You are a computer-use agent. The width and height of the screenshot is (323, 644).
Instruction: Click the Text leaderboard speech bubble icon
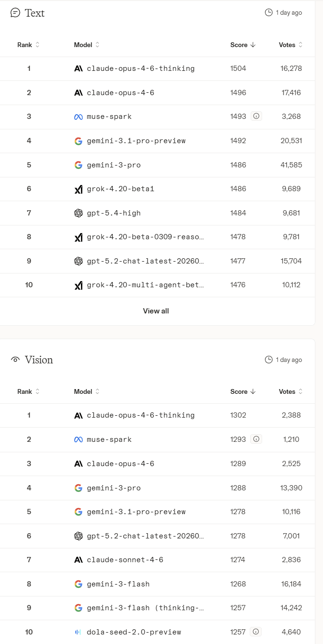[15, 13]
